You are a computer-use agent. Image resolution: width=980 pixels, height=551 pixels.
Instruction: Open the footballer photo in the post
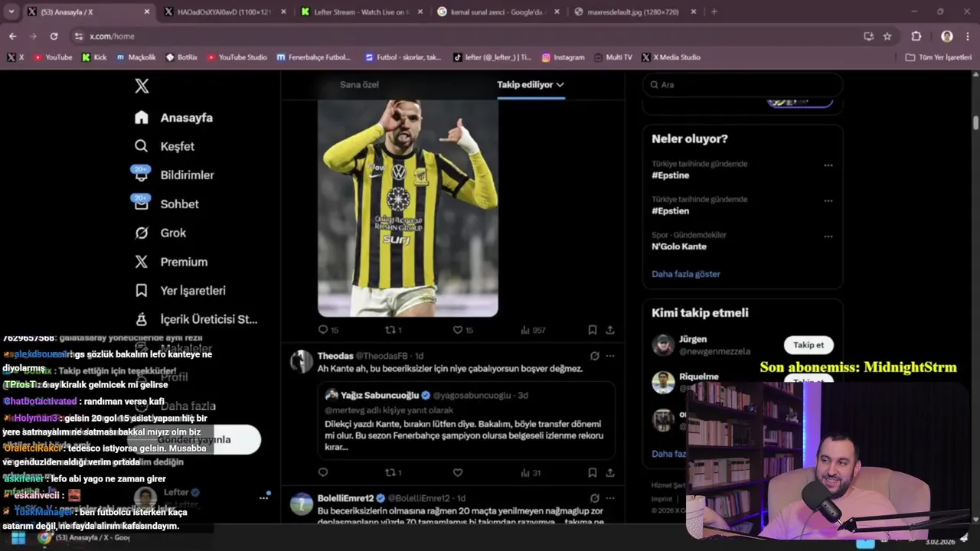click(408, 207)
